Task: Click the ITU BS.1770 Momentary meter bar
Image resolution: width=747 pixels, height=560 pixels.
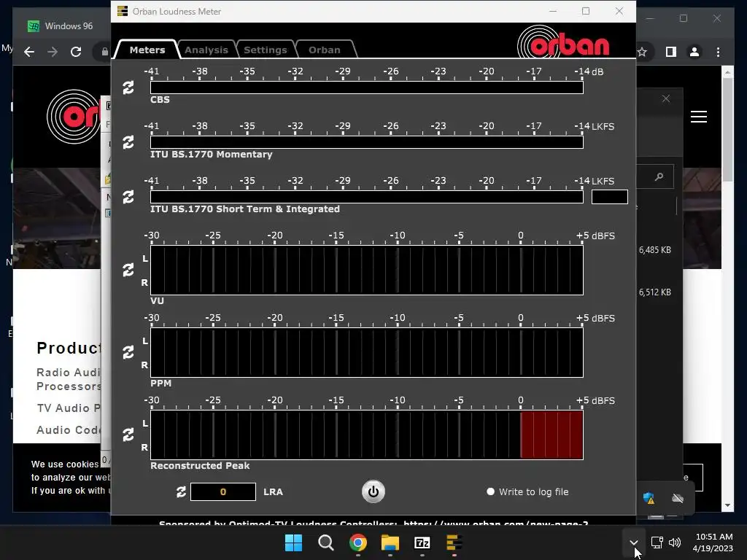Action: click(366, 142)
